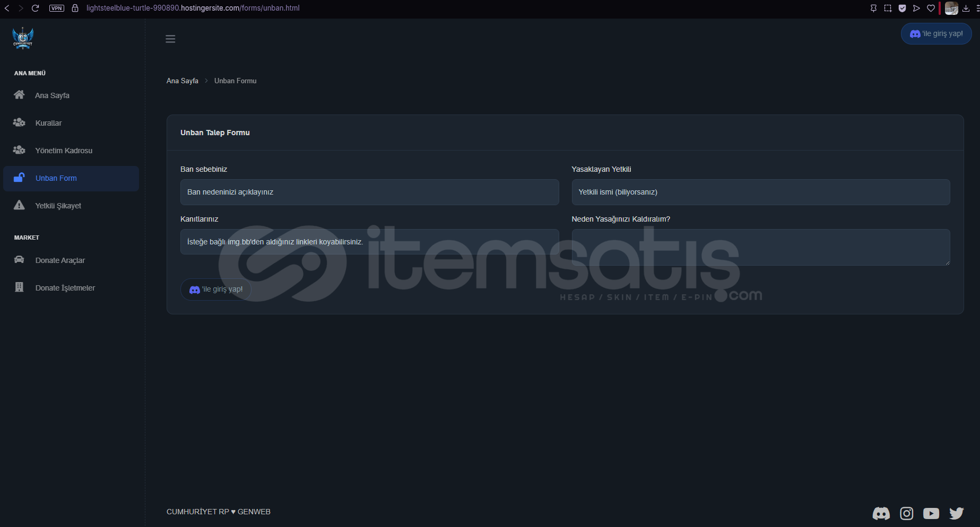Open the Instagram link in footer
Screen dimensions: 980x527
(907, 513)
